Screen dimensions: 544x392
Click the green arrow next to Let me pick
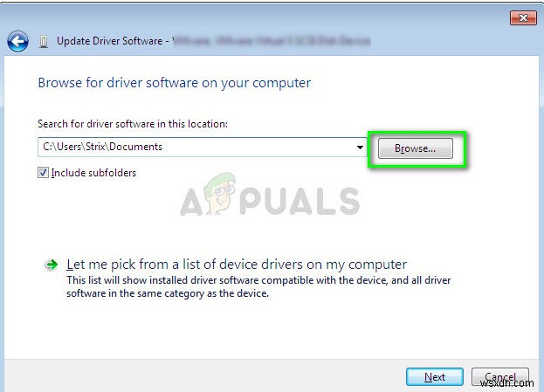[x=52, y=265]
